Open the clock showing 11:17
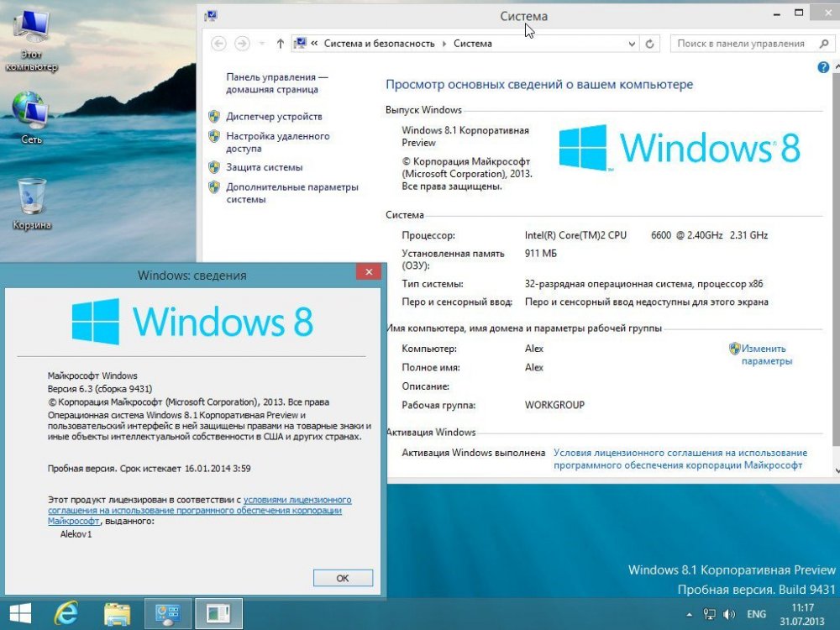This screenshot has height=630, width=840. click(x=802, y=615)
